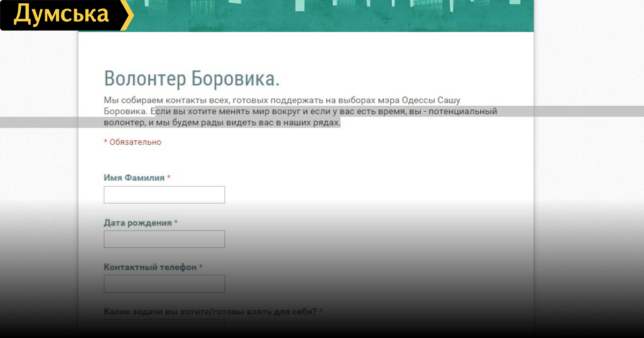Click the red "* Обязательно" notice
The height and width of the screenshot is (338, 644).
tap(133, 142)
